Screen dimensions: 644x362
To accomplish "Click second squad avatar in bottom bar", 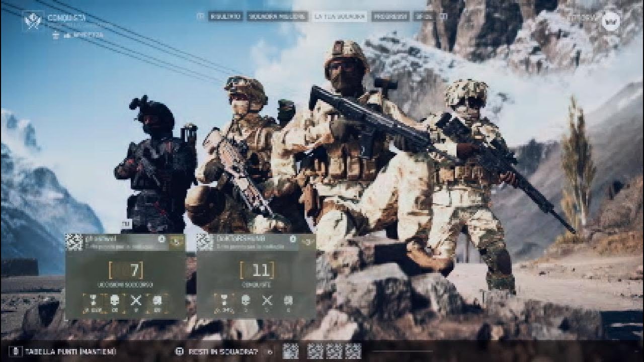I will pos(315,351).
